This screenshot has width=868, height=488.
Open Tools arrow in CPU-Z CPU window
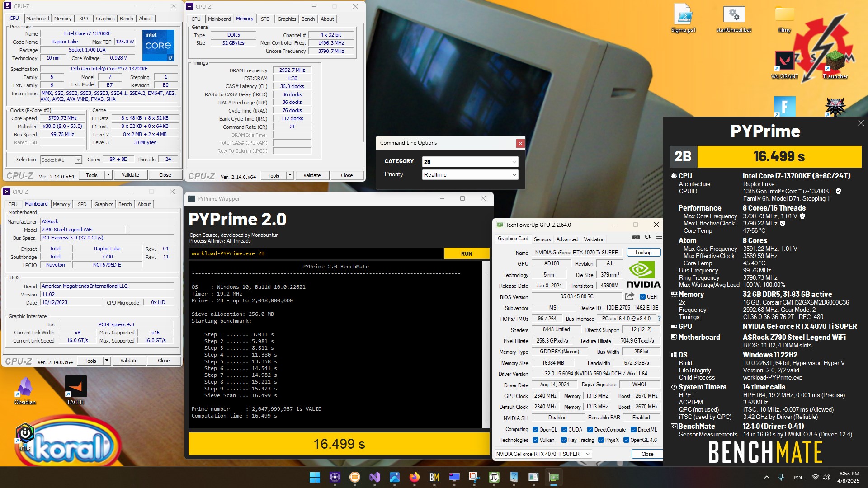pos(108,175)
